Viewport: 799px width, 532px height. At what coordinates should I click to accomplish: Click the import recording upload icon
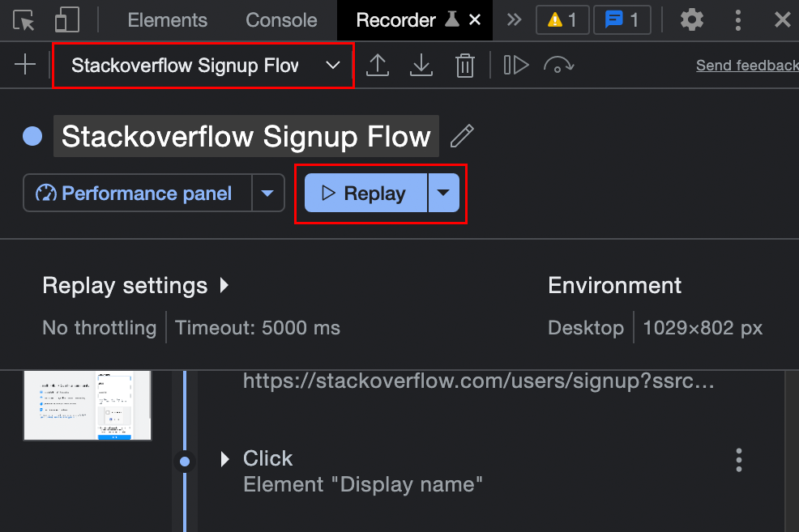tap(378, 65)
